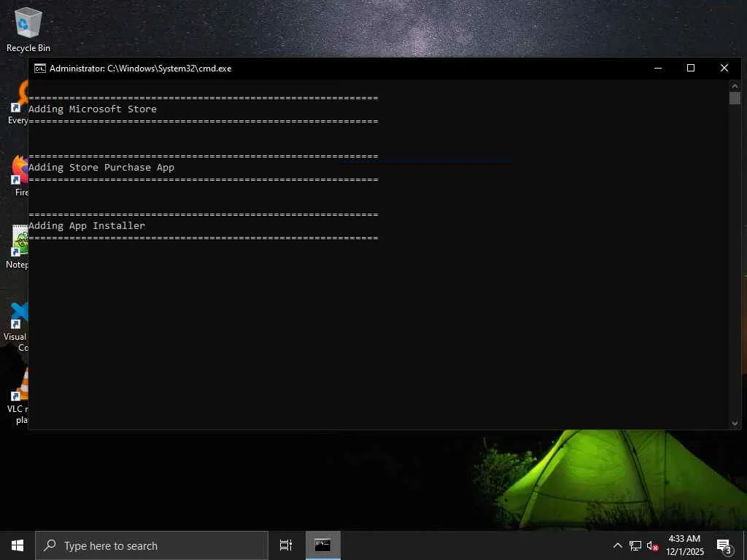Select the Firefox desktop shortcut
Screen dimensions: 747x560
pos(20,176)
